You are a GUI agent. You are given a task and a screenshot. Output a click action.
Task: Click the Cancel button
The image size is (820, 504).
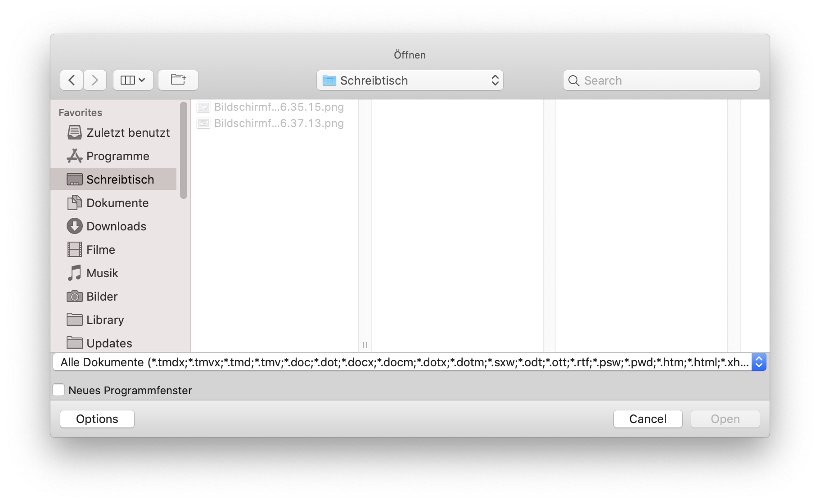(648, 419)
